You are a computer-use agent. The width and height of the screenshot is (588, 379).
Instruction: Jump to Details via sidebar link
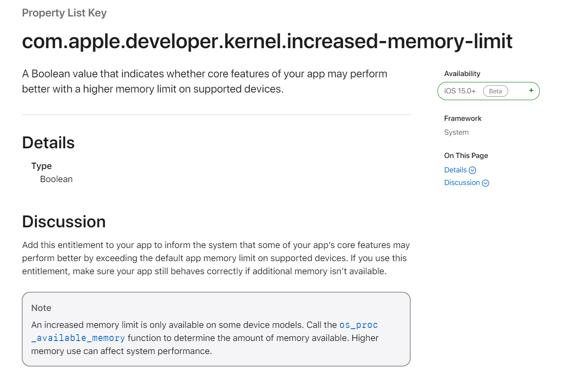(455, 170)
